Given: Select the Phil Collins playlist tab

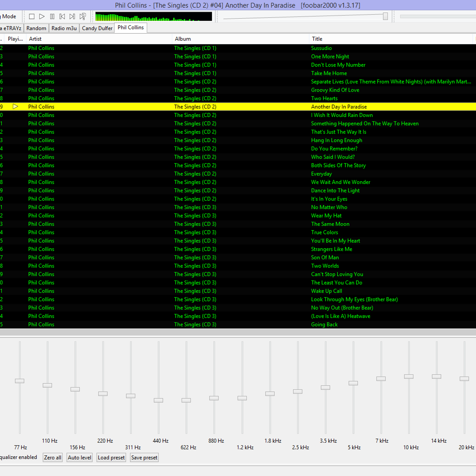Looking at the screenshot, I should coord(131,27).
